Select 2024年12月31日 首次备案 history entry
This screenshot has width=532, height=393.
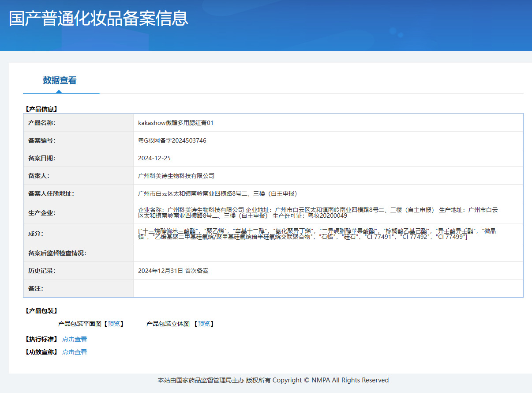tap(173, 271)
